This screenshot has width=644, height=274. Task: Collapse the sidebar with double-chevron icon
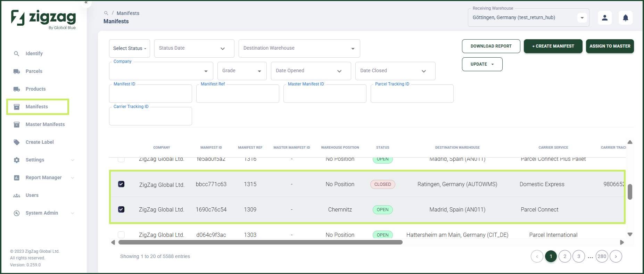(86, 2)
